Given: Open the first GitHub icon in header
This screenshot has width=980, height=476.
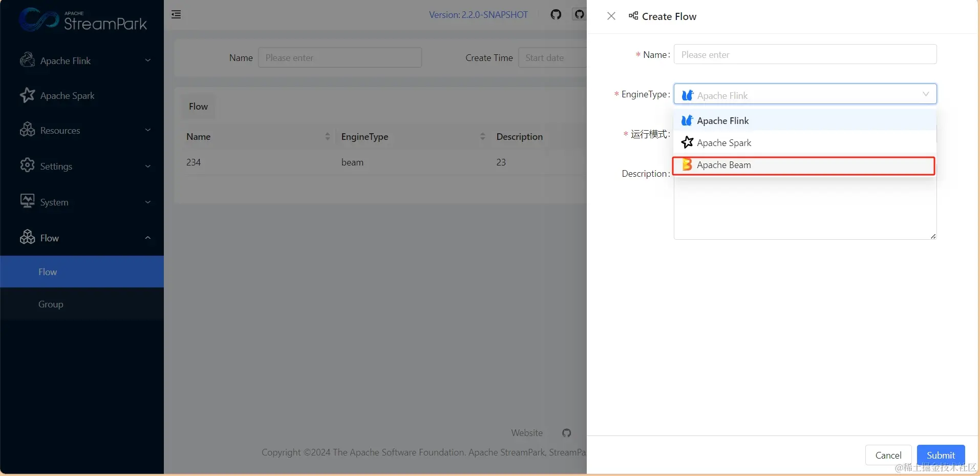Looking at the screenshot, I should [556, 14].
